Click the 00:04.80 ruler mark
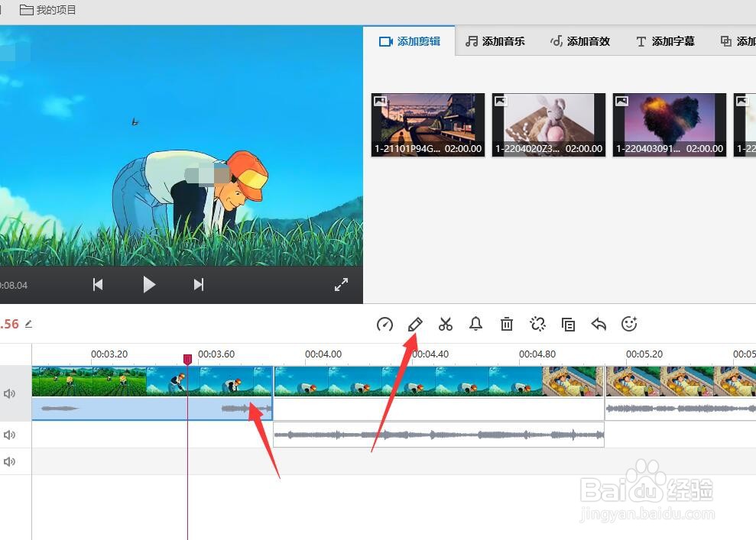This screenshot has height=540, width=756. (537, 354)
